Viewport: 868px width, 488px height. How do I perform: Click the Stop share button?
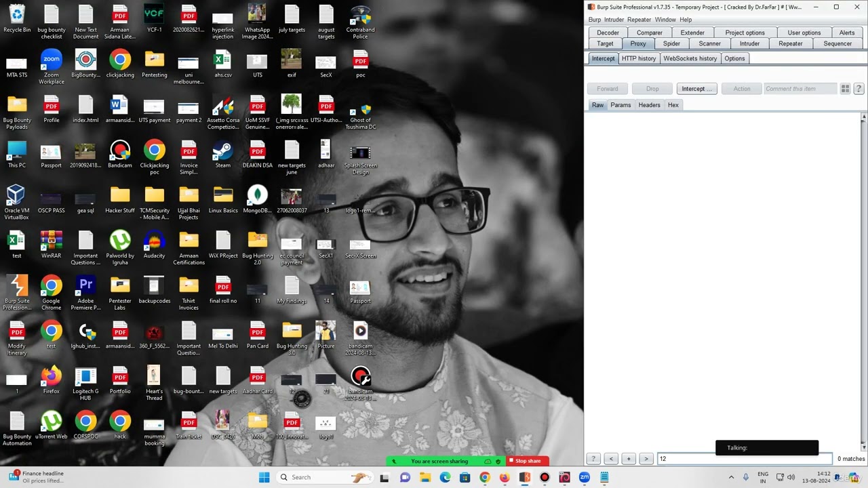528,461
